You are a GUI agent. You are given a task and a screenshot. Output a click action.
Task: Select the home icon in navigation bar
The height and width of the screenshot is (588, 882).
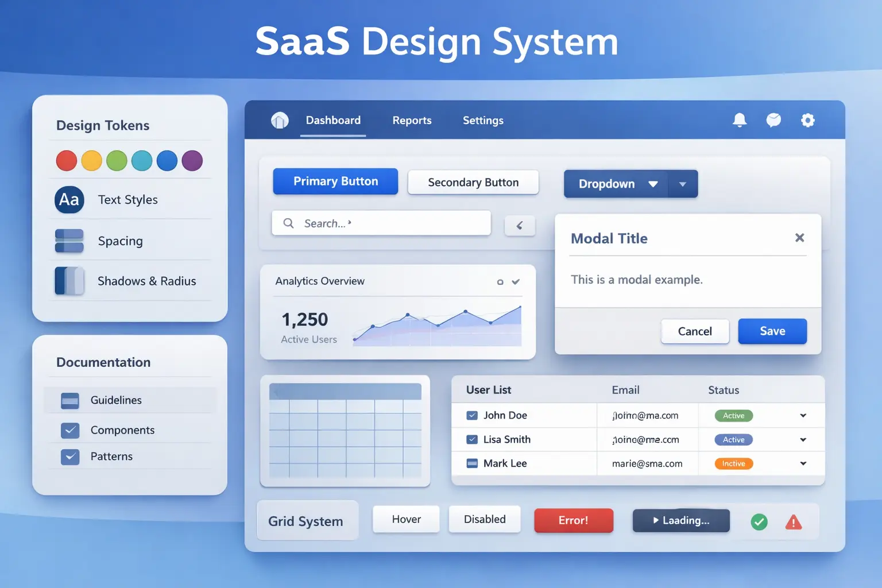click(280, 120)
